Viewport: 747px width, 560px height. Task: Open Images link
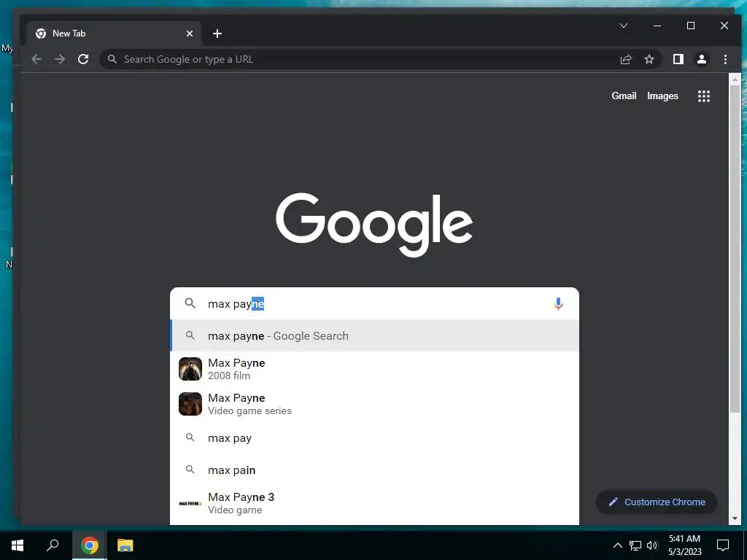click(x=662, y=96)
